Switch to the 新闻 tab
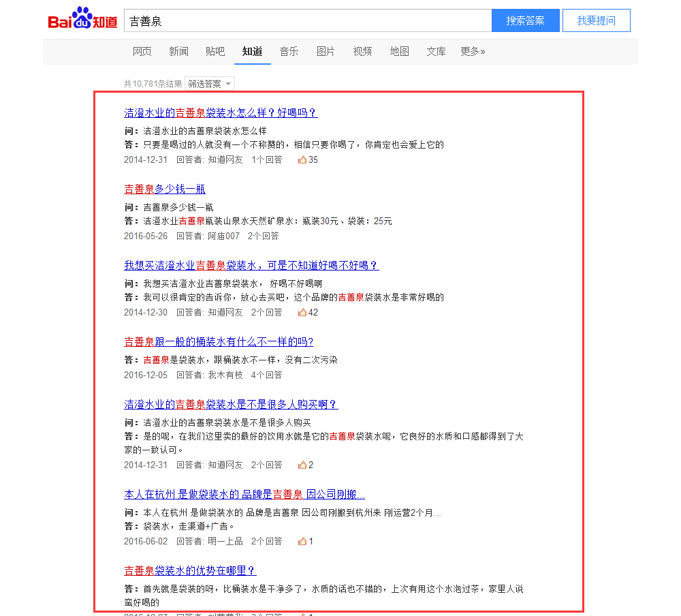The width and height of the screenshot is (681, 616). (178, 52)
